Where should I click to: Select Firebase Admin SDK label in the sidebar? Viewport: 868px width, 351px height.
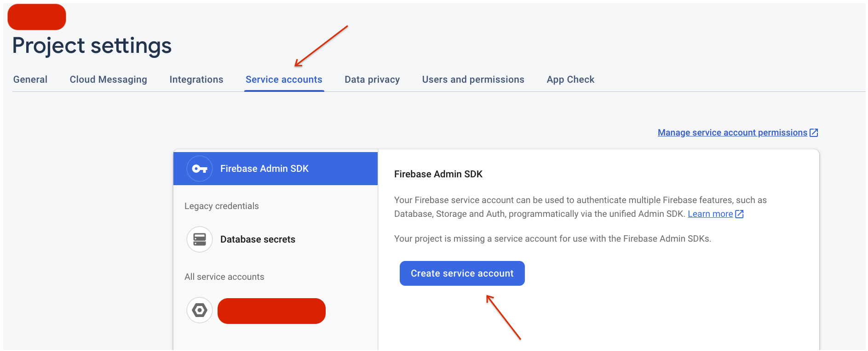[264, 169]
